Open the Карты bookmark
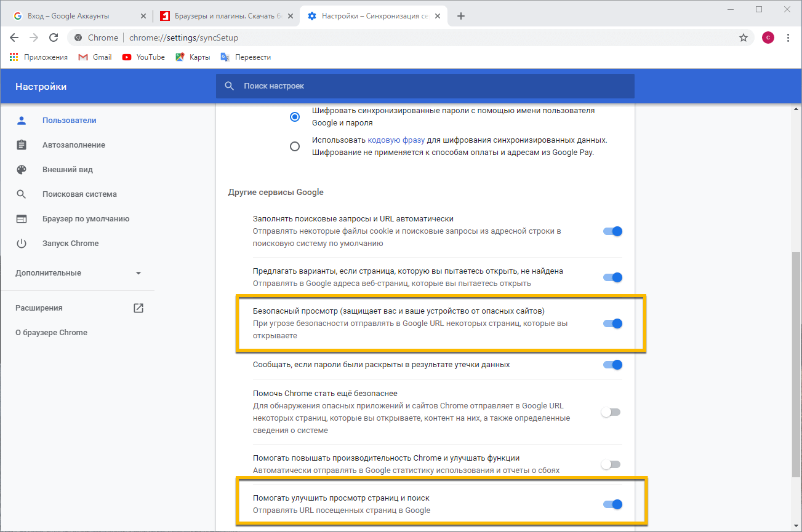This screenshot has height=532, width=802. pyautogui.click(x=193, y=57)
